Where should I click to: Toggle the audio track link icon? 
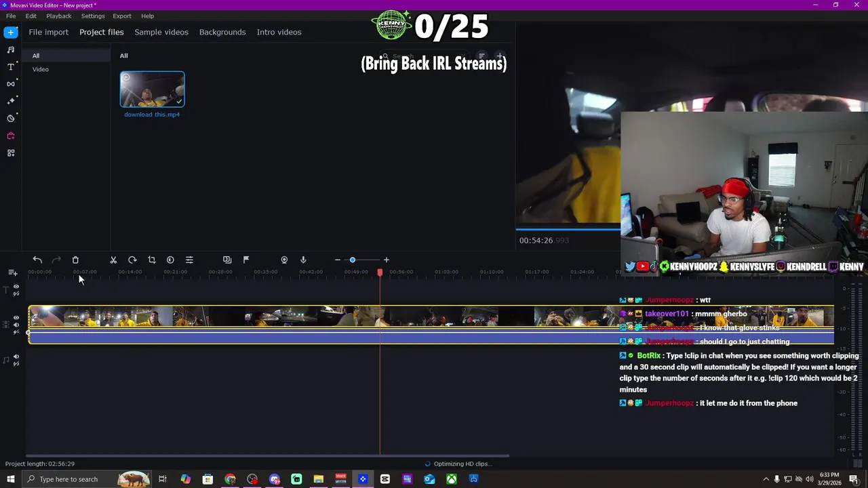tap(16, 363)
